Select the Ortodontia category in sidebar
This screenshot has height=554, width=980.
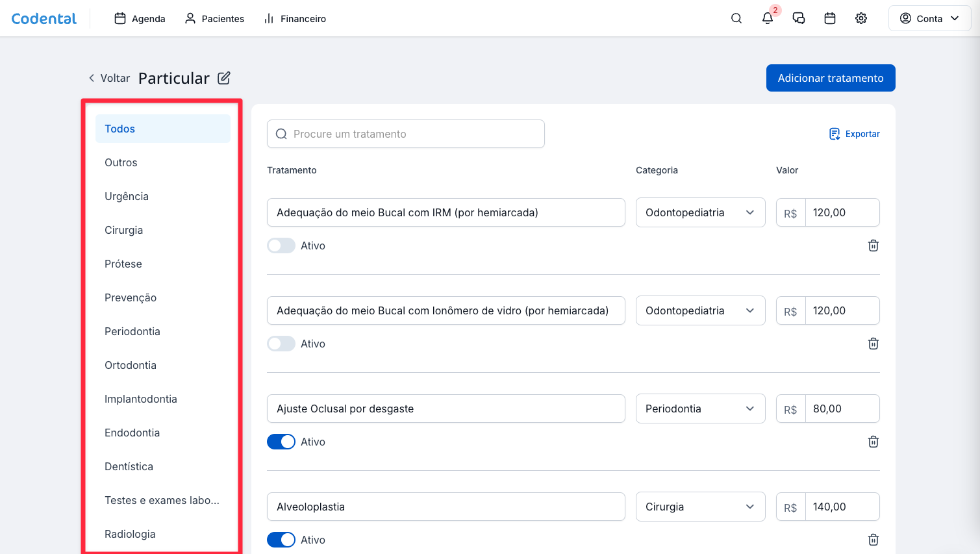coord(131,365)
